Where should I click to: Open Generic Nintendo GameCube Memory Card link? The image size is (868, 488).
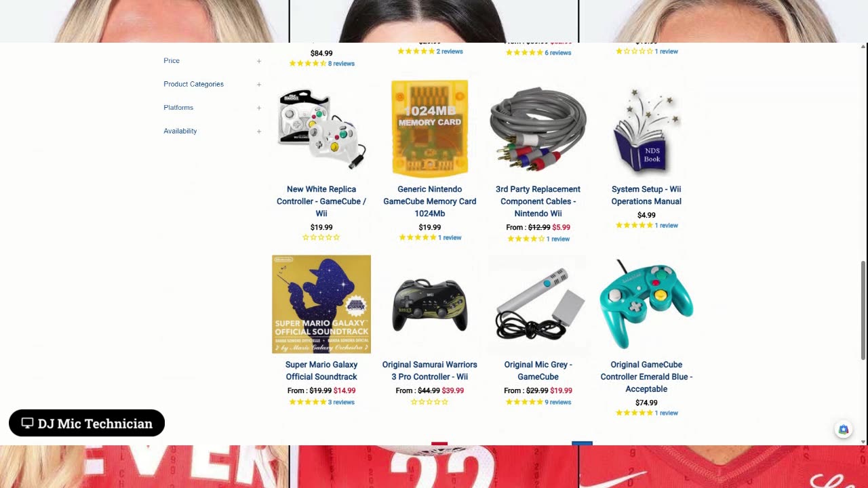[430, 201]
